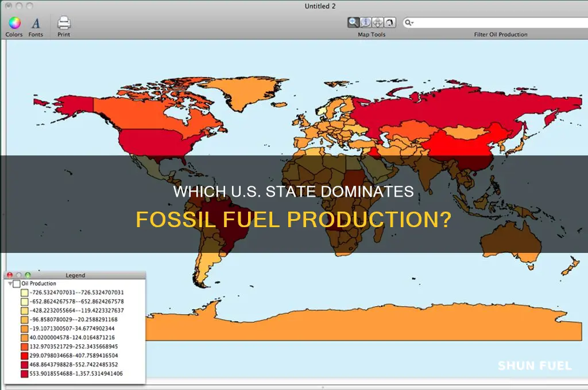Screen dimensions: 588x390
Task: Toggle the Oil Production layer checkbox
Action: pyautogui.click(x=17, y=283)
